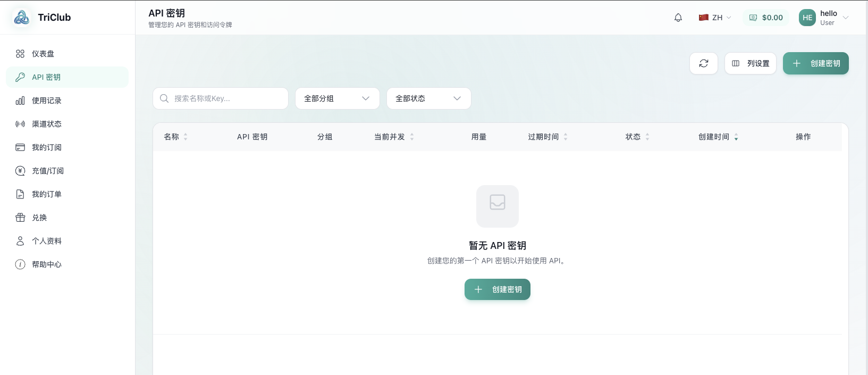
Task: Open 兑换 menu item
Action: coord(68,218)
